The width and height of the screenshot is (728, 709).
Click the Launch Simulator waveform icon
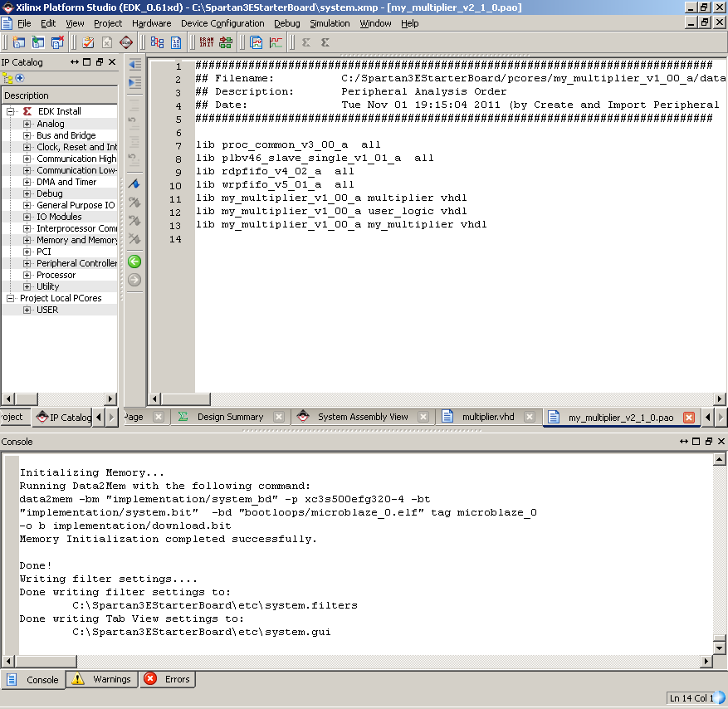point(276,42)
